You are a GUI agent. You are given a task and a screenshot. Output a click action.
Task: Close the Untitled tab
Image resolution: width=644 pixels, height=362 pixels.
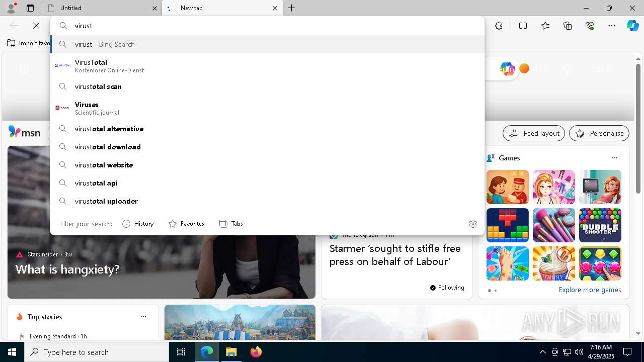(154, 8)
